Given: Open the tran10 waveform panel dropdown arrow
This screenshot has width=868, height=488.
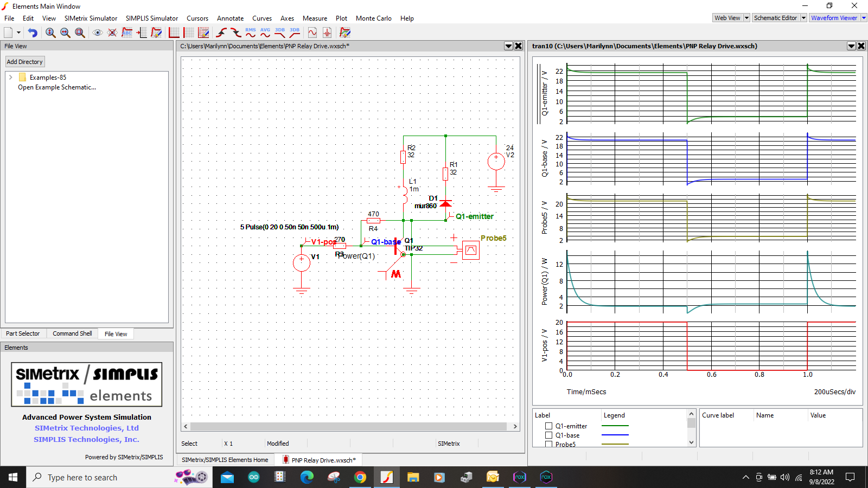Looking at the screenshot, I should pos(851,46).
